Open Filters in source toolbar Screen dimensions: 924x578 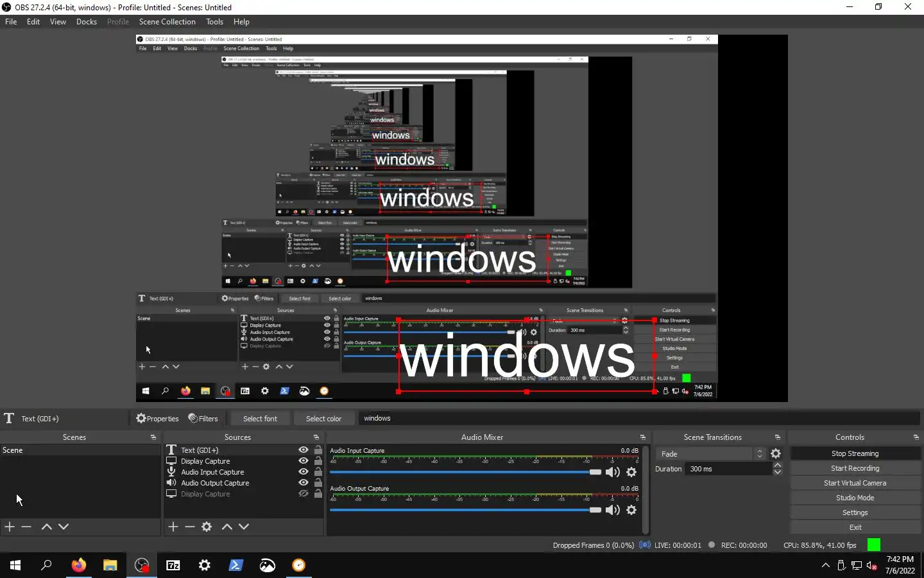pos(203,419)
